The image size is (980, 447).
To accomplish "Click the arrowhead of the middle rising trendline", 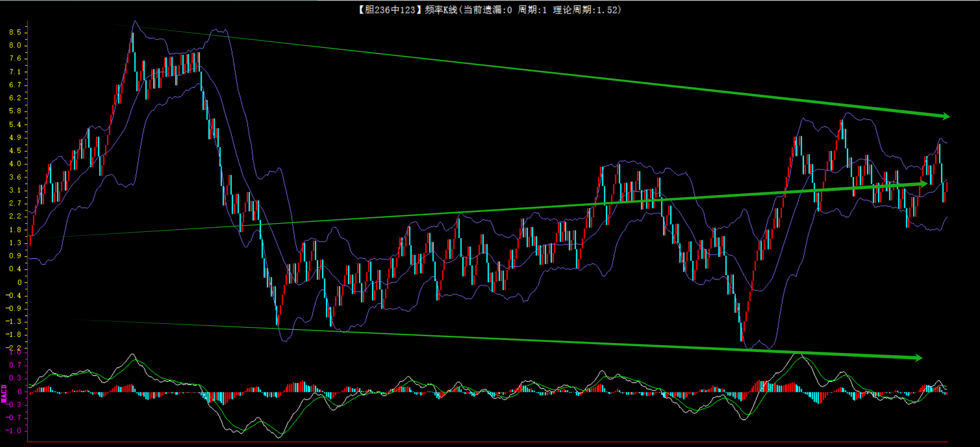I will [923, 183].
